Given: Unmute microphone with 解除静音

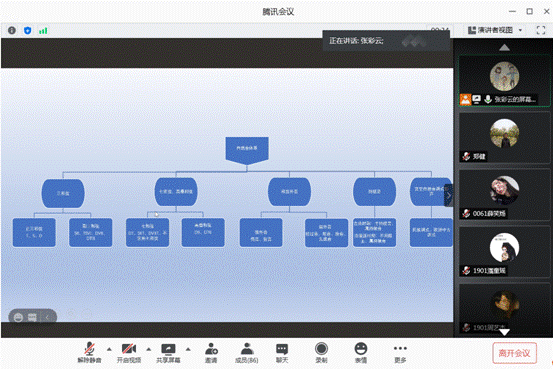Looking at the screenshot, I should click(90, 353).
